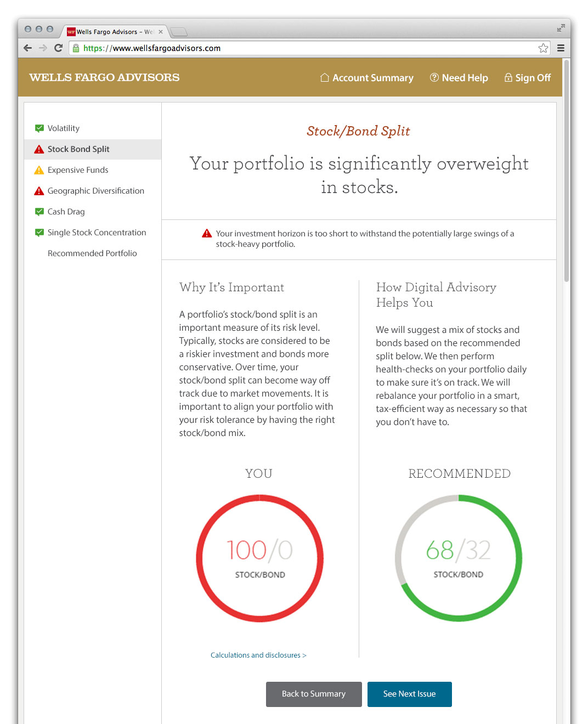Open a new browser tab
Image resolution: width=588 pixels, height=724 pixels.
(x=179, y=32)
